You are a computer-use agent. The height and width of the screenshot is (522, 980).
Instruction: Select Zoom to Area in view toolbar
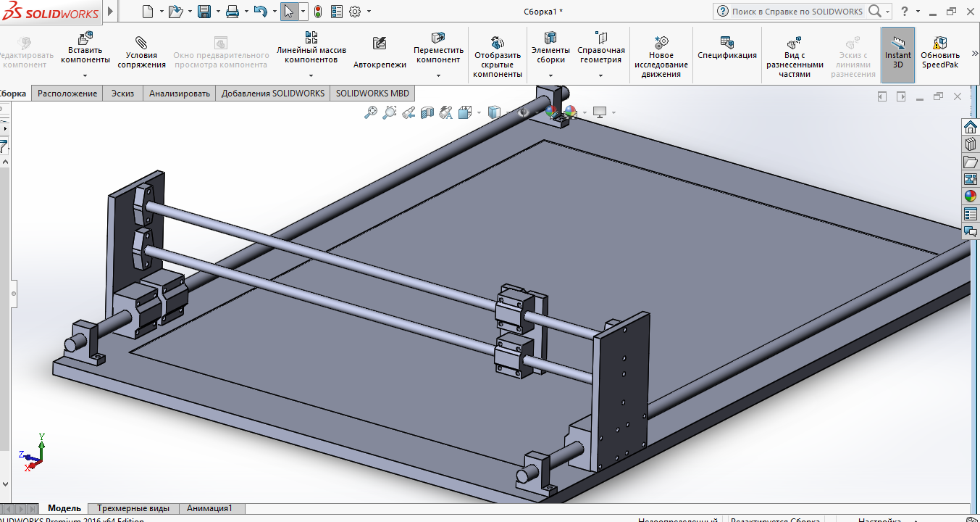click(x=390, y=112)
